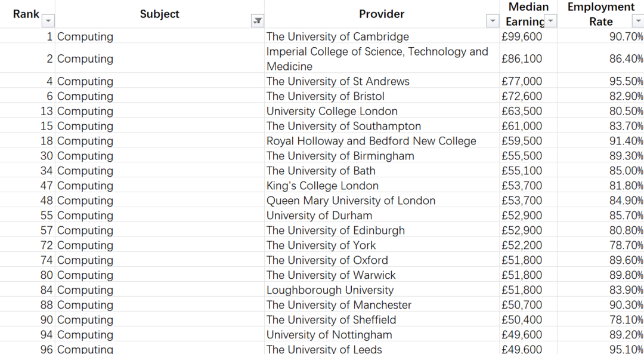Click the Imperial College provider cell
This screenshot has width=644, height=354.
pos(382,59)
